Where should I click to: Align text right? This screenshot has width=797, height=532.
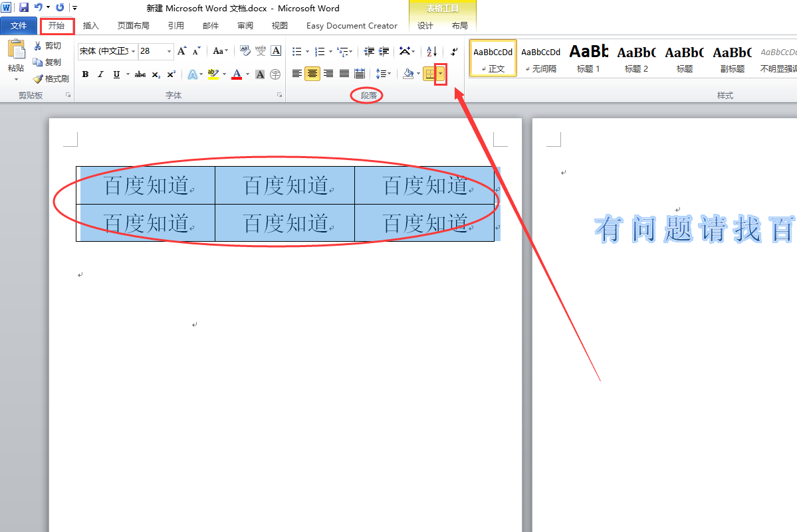coord(328,74)
